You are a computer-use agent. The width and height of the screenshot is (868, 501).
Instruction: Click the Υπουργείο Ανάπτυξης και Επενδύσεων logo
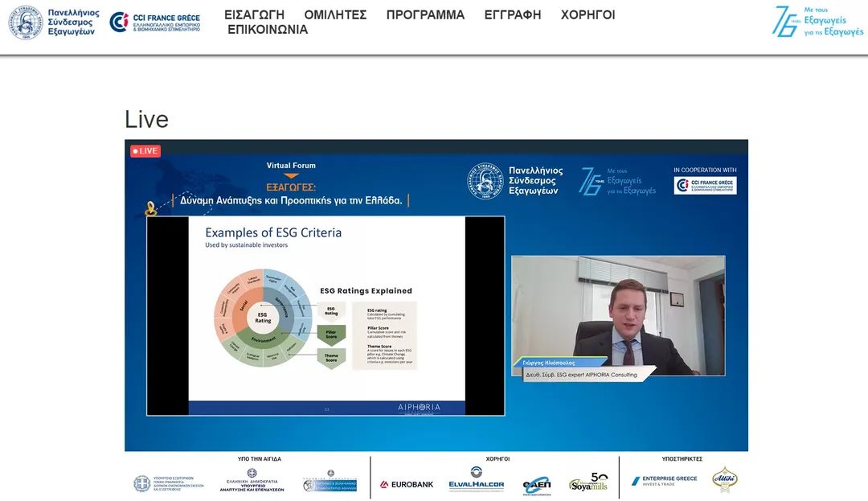tap(252, 480)
